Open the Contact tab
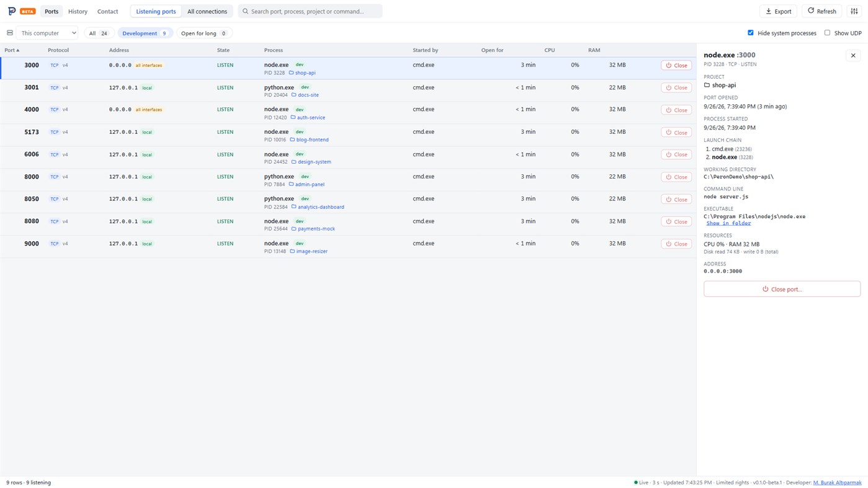The image size is (868, 488). click(107, 11)
